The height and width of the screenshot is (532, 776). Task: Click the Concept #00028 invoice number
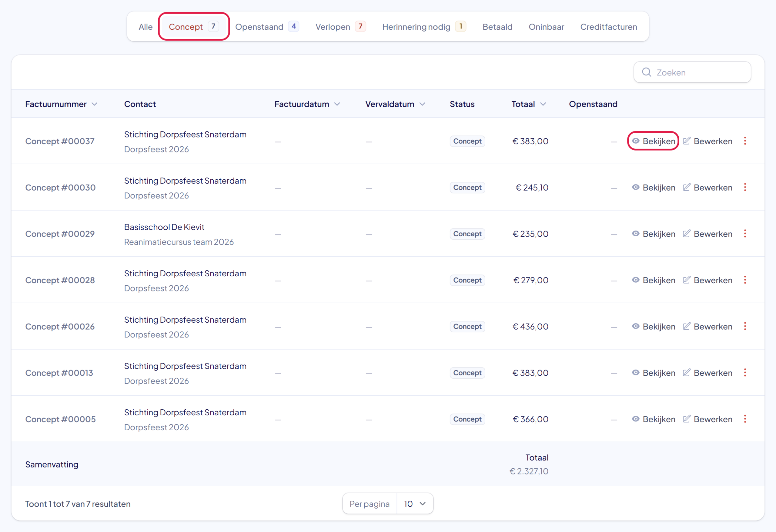tap(60, 280)
